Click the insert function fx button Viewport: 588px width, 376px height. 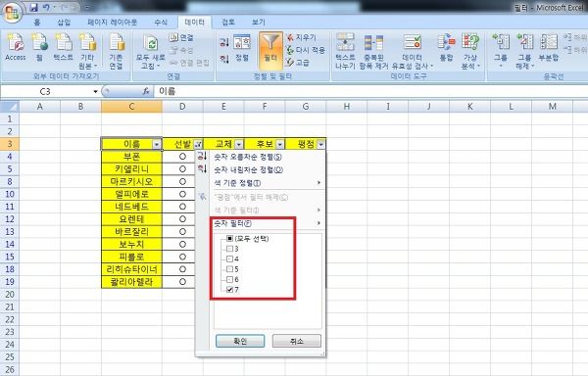146,91
